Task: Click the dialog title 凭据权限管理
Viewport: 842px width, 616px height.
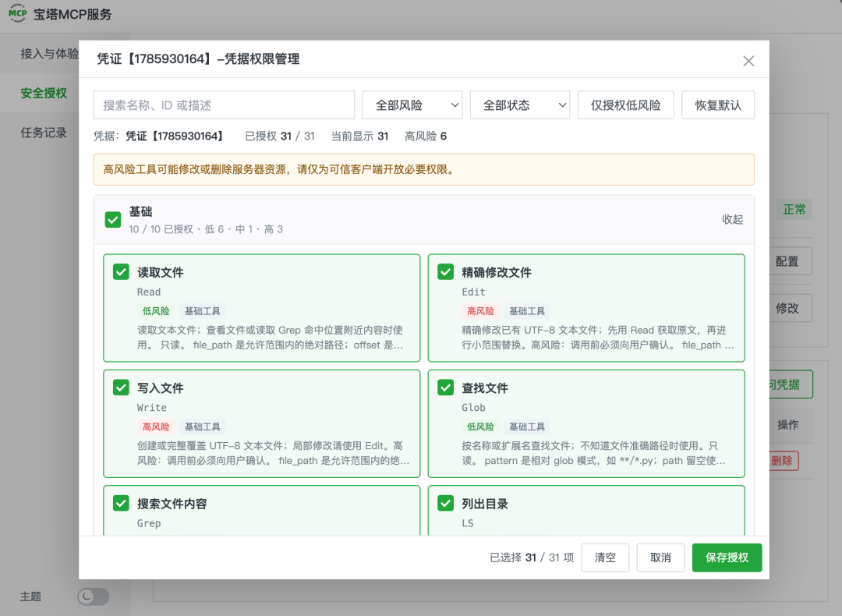Action: pyautogui.click(x=198, y=59)
